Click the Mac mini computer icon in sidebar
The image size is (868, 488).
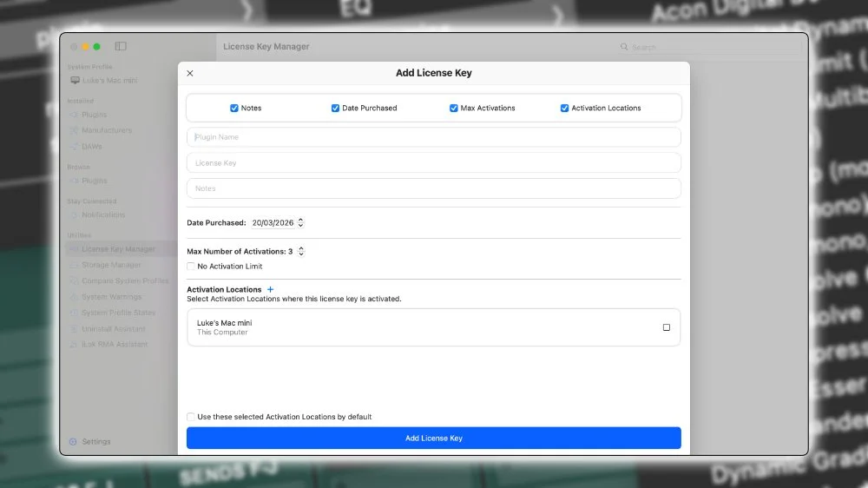[75, 80]
